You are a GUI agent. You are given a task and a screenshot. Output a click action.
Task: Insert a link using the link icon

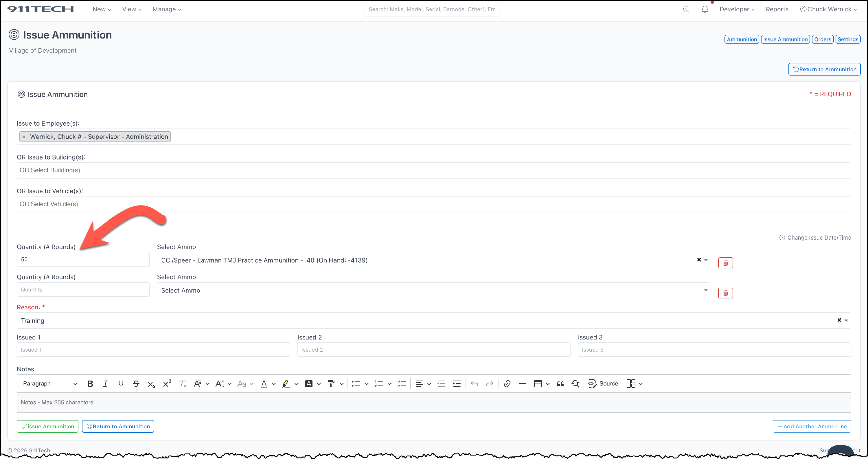507,383
